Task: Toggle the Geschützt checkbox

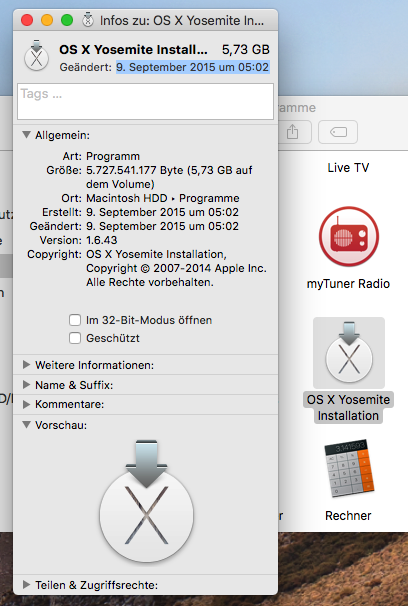Action: pyautogui.click(x=75, y=338)
